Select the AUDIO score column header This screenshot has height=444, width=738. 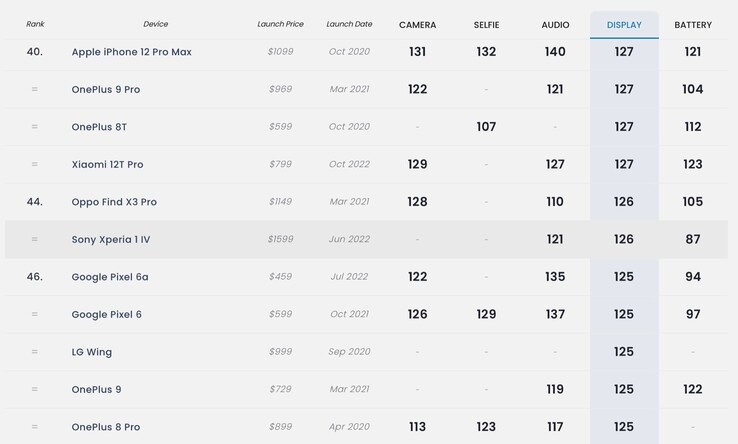pos(555,25)
